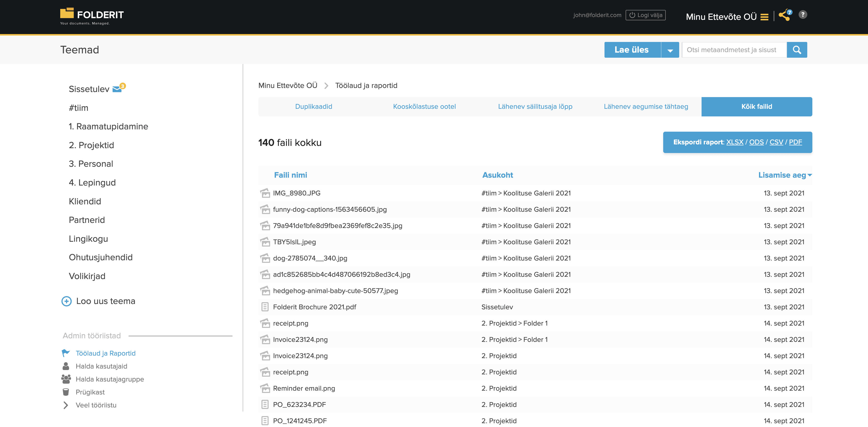
Task: Click the plus icon for new theme
Action: coord(67,301)
